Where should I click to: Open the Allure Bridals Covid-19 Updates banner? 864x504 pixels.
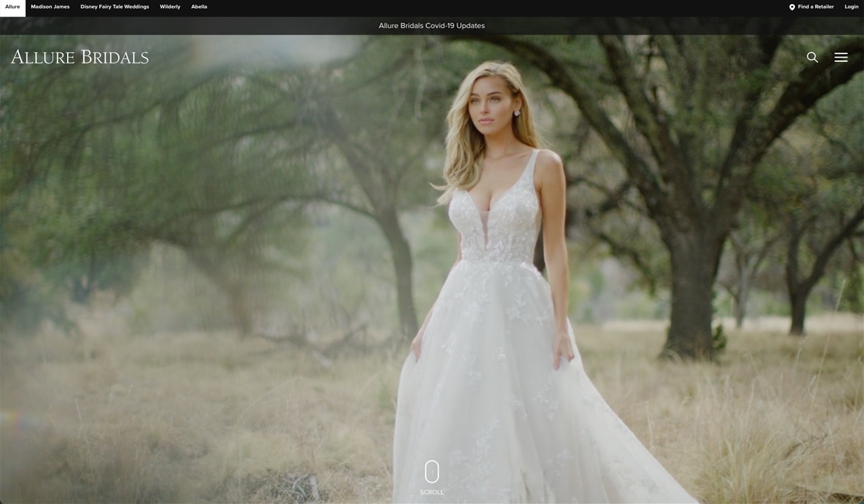432,26
